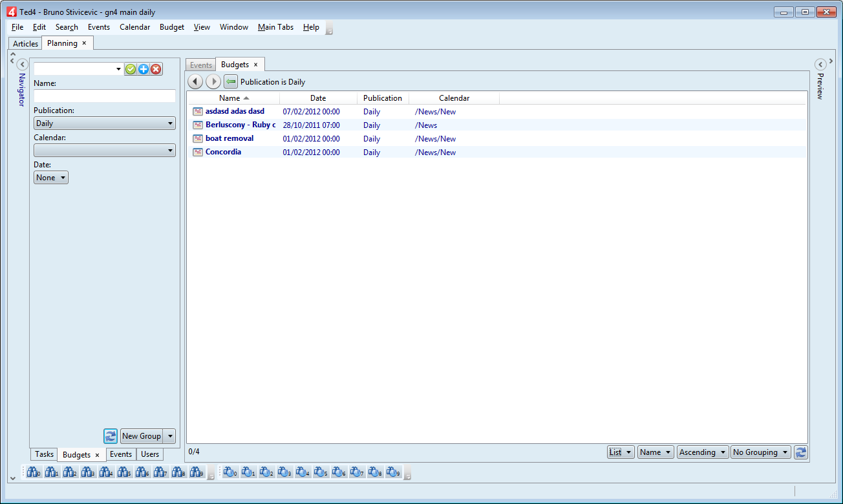Collapse the Navigator panel with round arrow
Screen dimensions: 843x504
pyautogui.click(x=22, y=65)
